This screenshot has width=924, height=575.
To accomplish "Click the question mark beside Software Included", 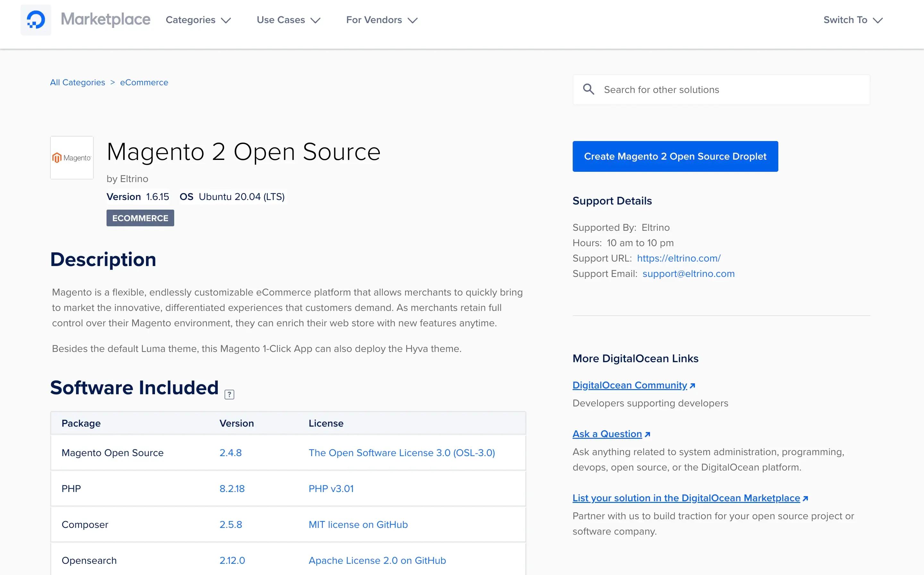I will coord(229,394).
